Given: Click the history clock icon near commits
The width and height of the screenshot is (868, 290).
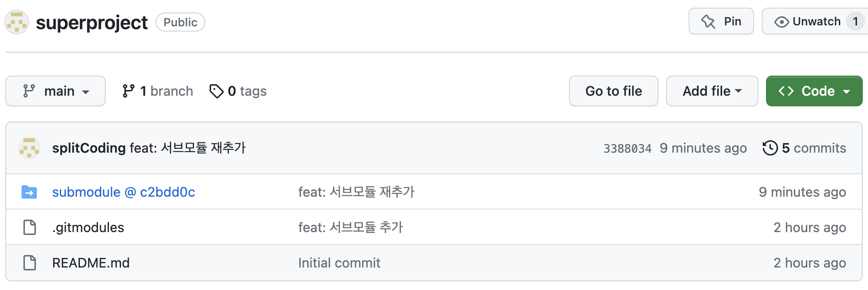Looking at the screenshot, I should click(770, 148).
